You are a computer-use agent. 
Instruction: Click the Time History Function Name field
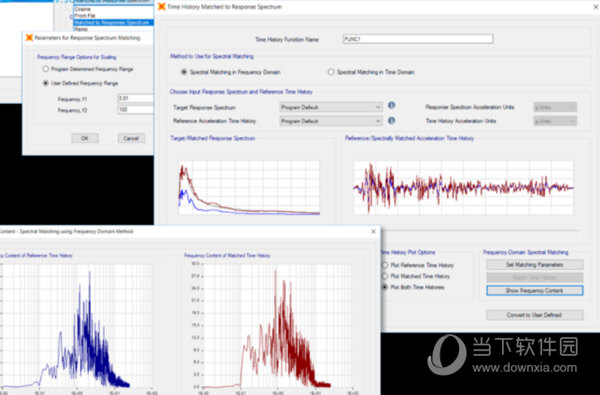[x=418, y=39]
